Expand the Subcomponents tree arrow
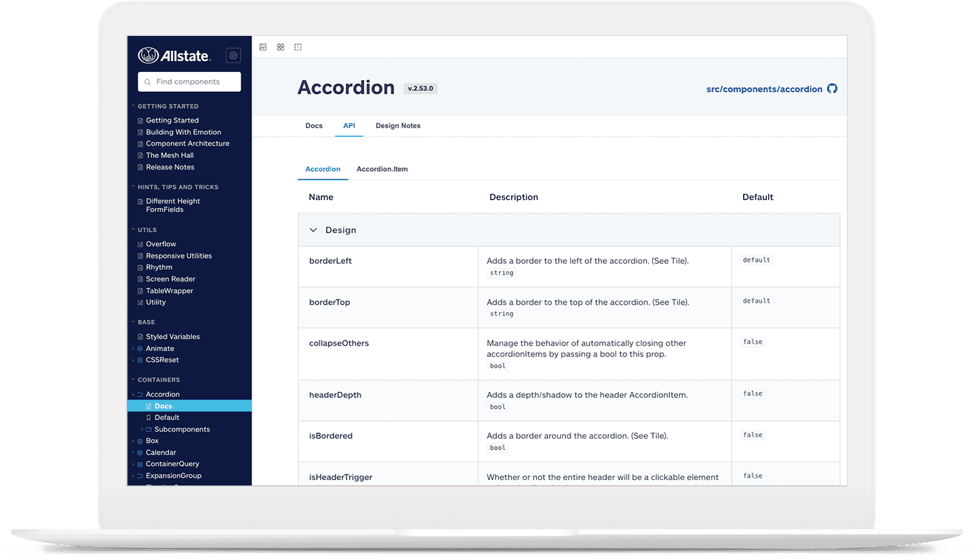 tap(142, 429)
